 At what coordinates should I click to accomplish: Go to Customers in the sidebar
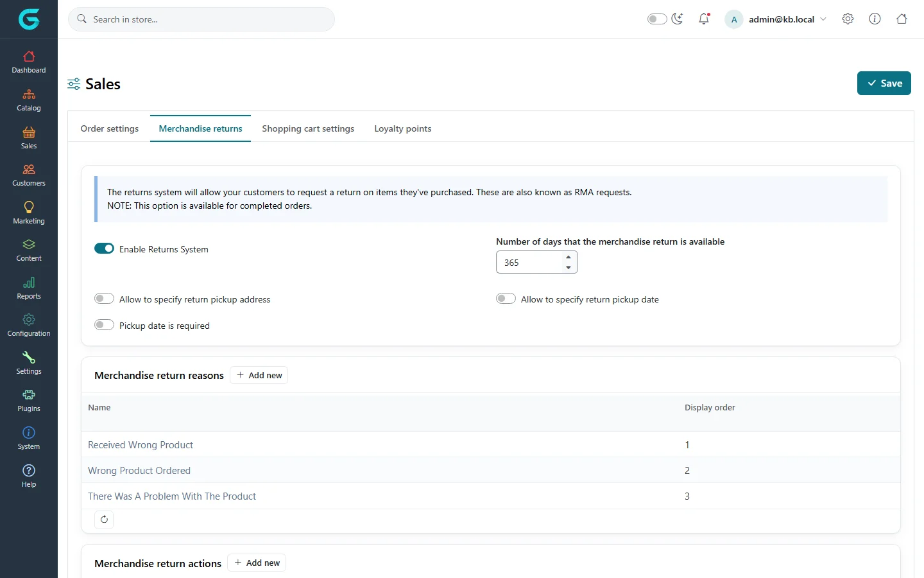point(29,175)
